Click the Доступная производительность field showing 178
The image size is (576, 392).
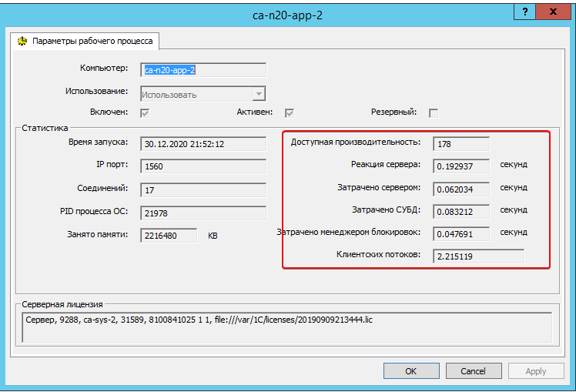click(x=461, y=144)
